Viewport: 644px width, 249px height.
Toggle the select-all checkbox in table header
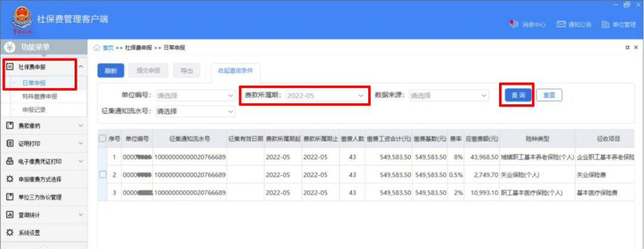click(103, 139)
